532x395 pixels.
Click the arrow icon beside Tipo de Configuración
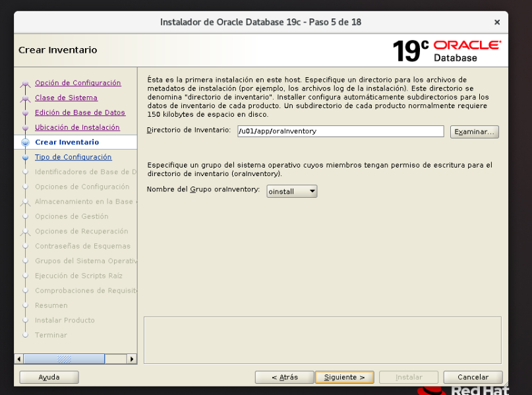tap(26, 157)
